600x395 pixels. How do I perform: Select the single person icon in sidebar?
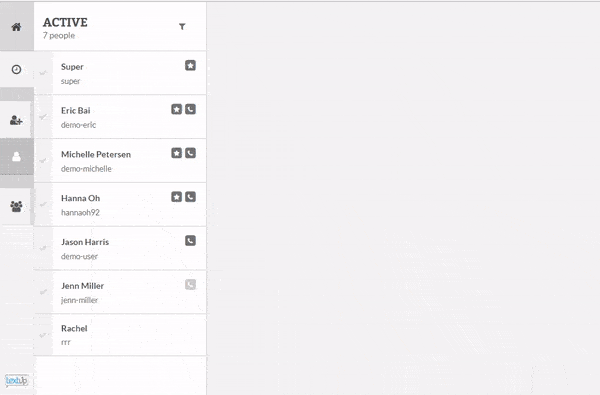(x=16, y=157)
